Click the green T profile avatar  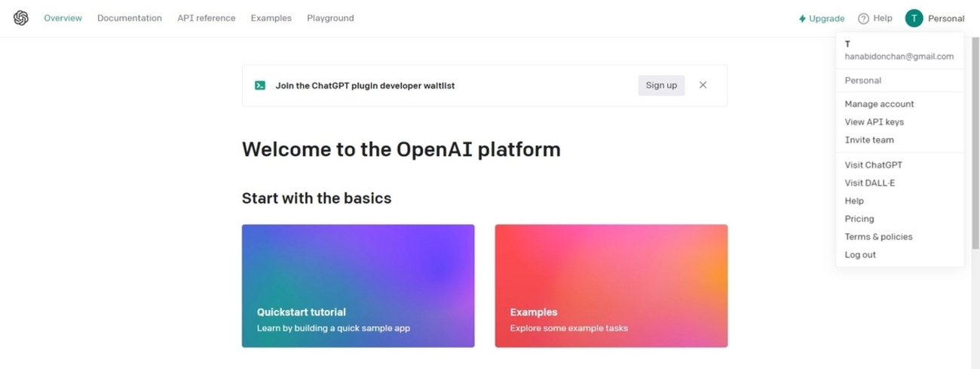[x=914, y=18]
